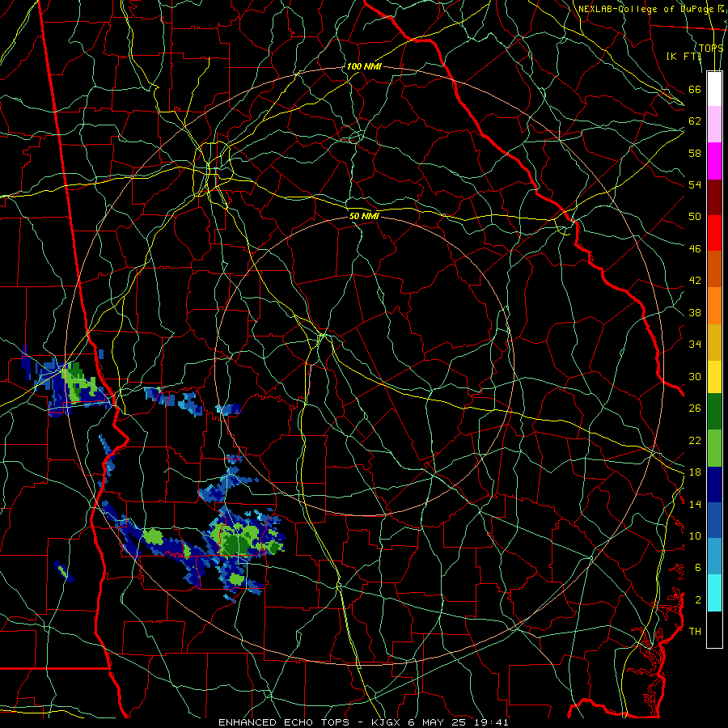The image size is (728, 728).
Task: Click the '50 NMI' range ring label
Action: point(365,216)
